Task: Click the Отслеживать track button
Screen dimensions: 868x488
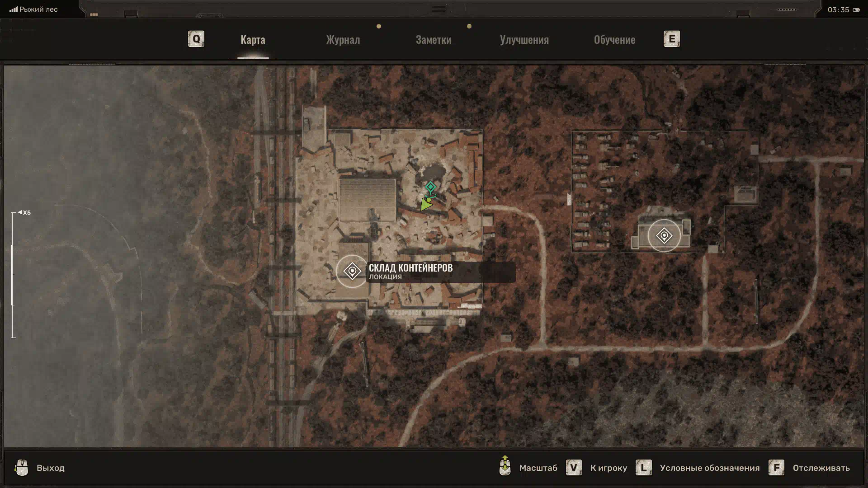Action: point(821,468)
